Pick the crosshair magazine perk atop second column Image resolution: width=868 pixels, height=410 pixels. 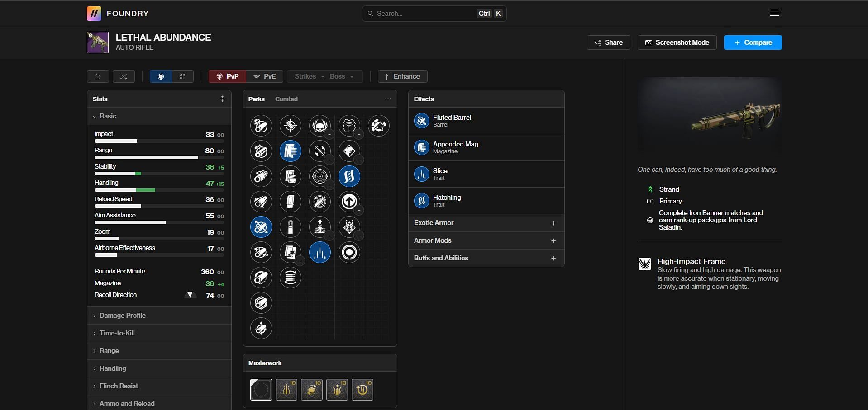(290, 126)
